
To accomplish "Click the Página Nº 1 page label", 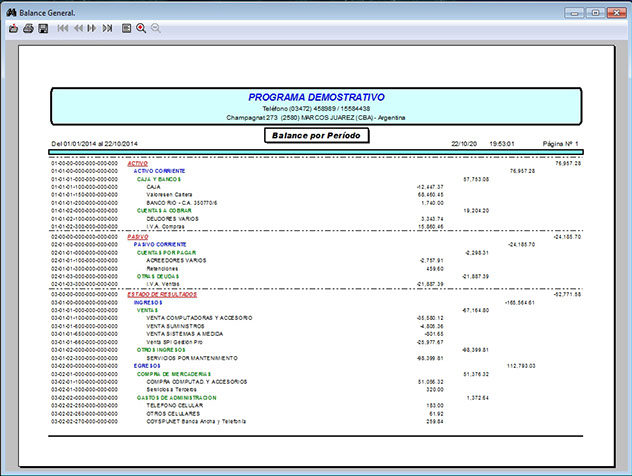I will click(561, 144).
